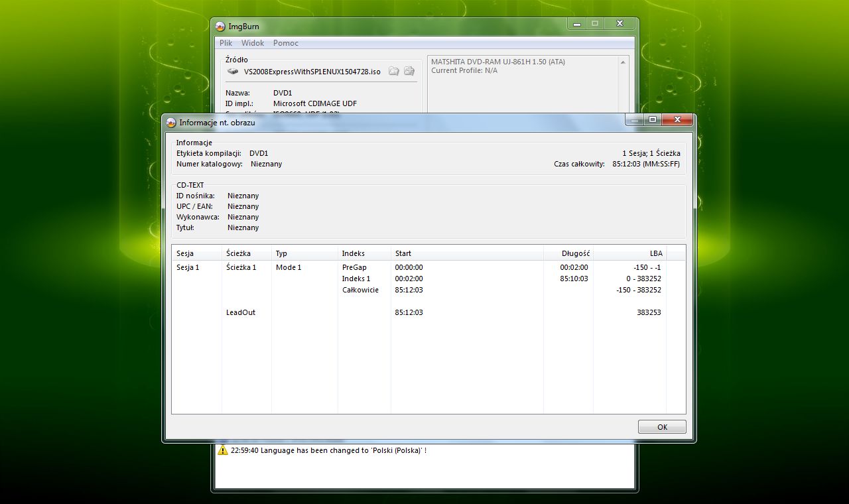Click the LBA value 383253
The image size is (849, 504).
point(649,312)
